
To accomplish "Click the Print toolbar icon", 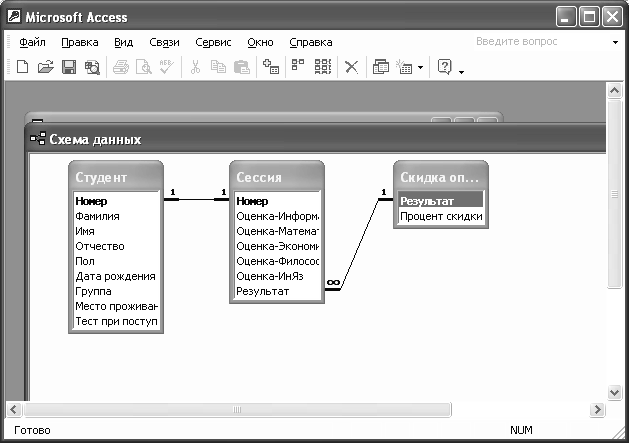I will (x=121, y=67).
